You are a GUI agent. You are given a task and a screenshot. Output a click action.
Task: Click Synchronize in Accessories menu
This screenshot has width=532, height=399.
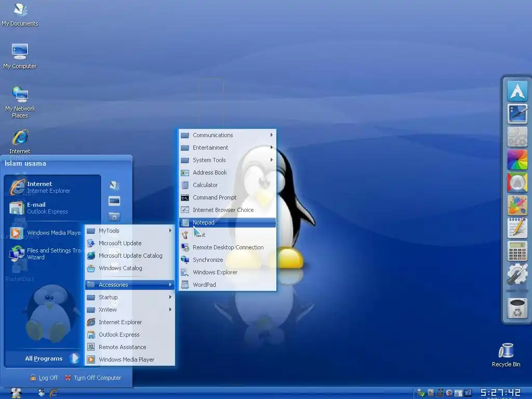(228, 260)
